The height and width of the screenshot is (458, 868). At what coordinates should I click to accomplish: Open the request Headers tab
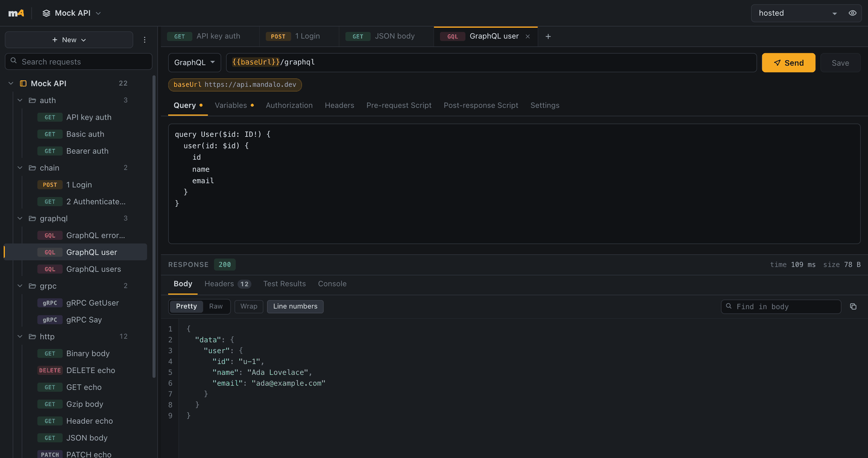(340, 105)
